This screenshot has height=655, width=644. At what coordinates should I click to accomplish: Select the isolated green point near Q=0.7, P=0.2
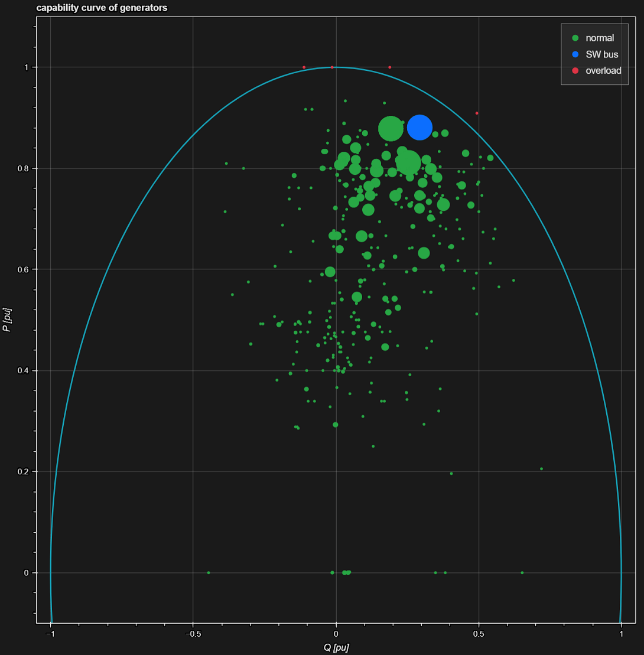(541, 469)
